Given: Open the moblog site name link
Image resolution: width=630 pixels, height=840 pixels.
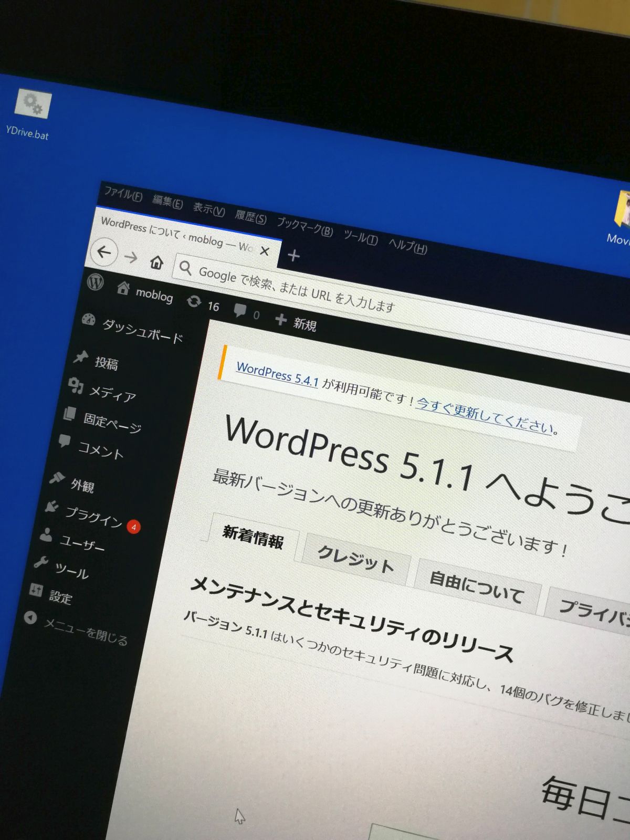Looking at the screenshot, I should (154, 295).
